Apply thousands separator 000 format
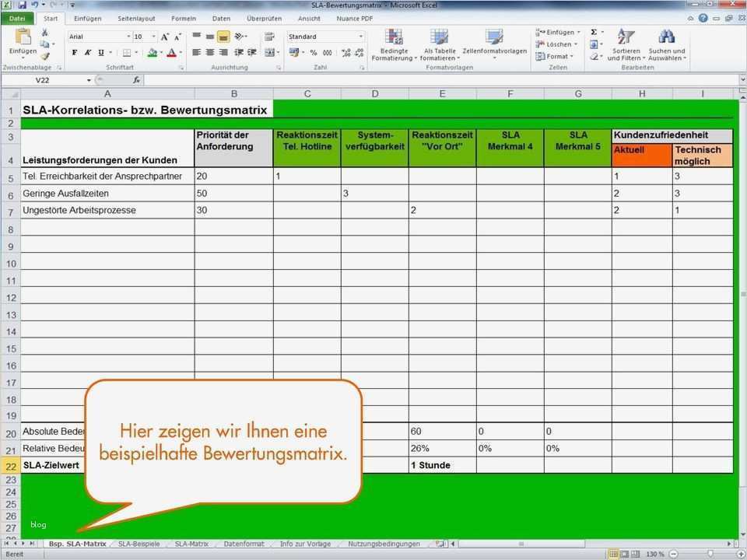The height and width of the screenshot is (560, 747). 328,52
